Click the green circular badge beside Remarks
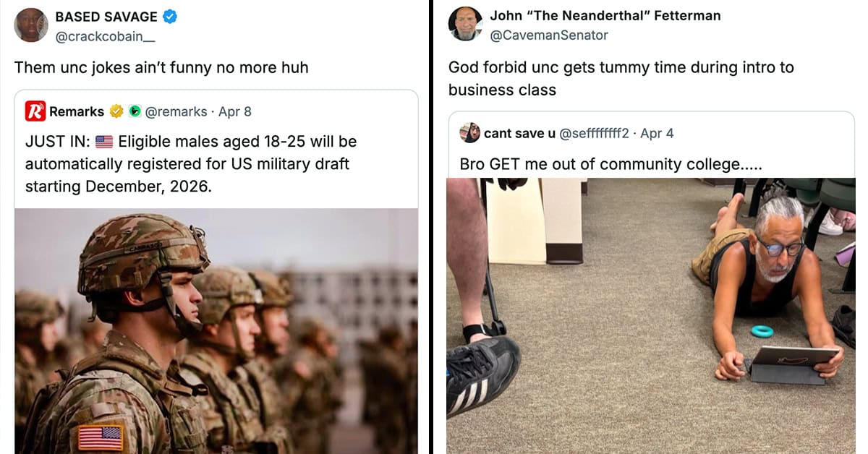This screenshot has height=454, width=868. tap(135, 111)
